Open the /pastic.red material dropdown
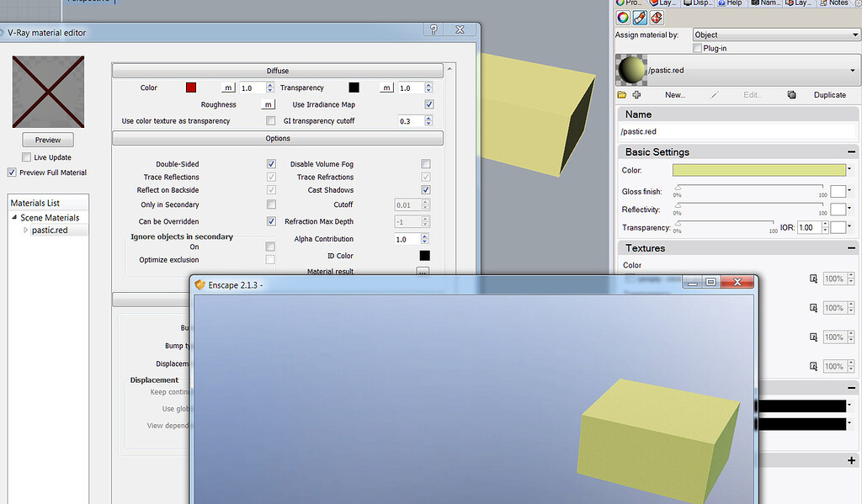 click(853, 70)
